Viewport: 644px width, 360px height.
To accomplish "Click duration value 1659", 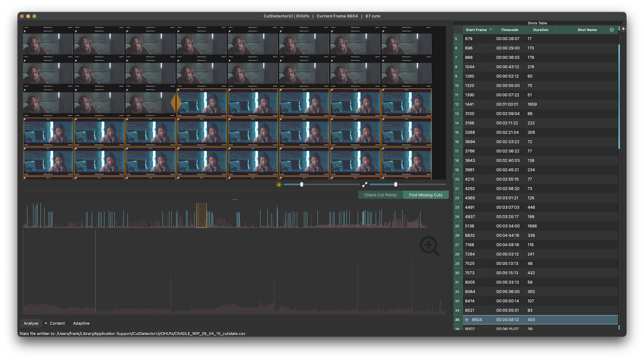I will (x=532, y=104).
